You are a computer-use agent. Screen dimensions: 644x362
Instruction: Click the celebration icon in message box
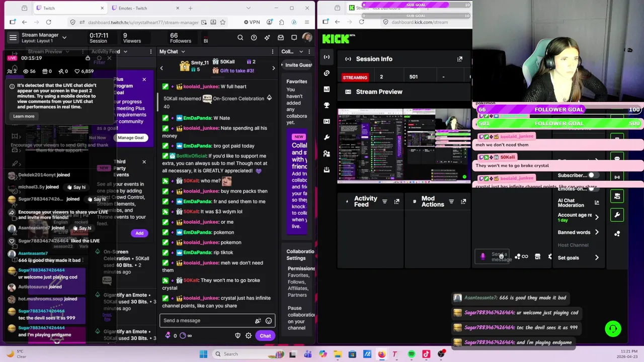tap(258, 321)
